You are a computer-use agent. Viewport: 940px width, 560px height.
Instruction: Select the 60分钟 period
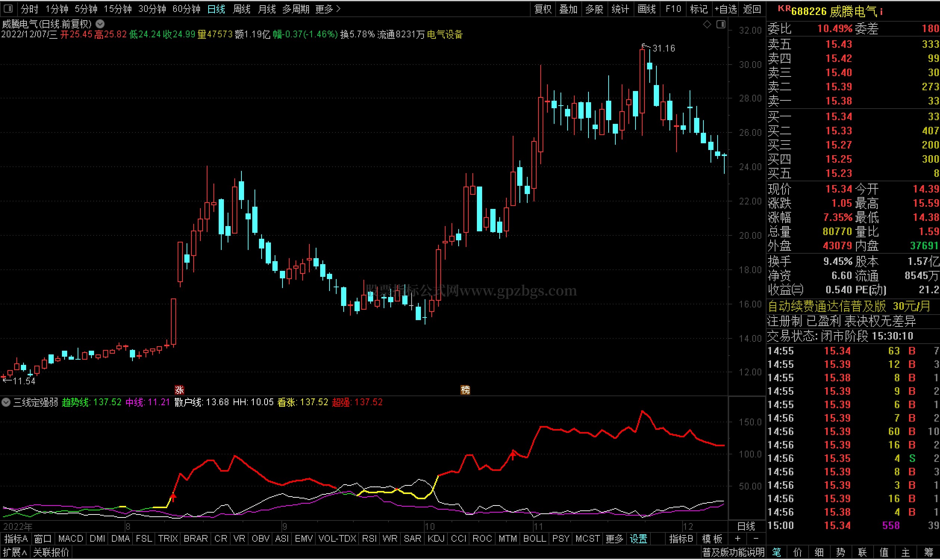pos(187,9)
